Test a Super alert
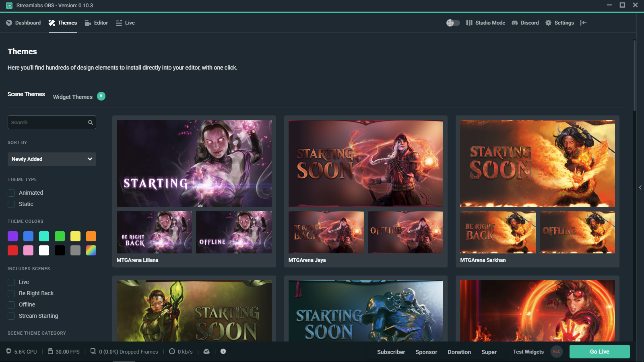This screenshot has height=362, width=644. 489,352
